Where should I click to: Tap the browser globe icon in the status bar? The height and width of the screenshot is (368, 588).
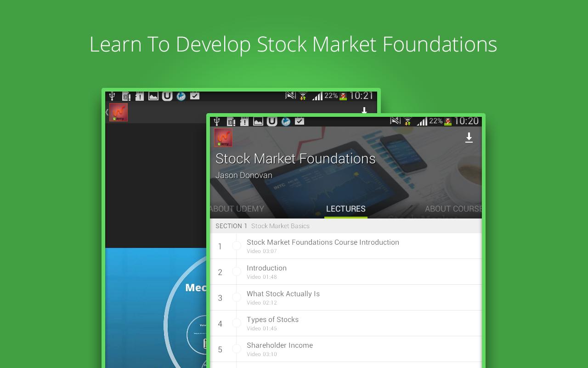pyautogui.click(x=286, y=121)
